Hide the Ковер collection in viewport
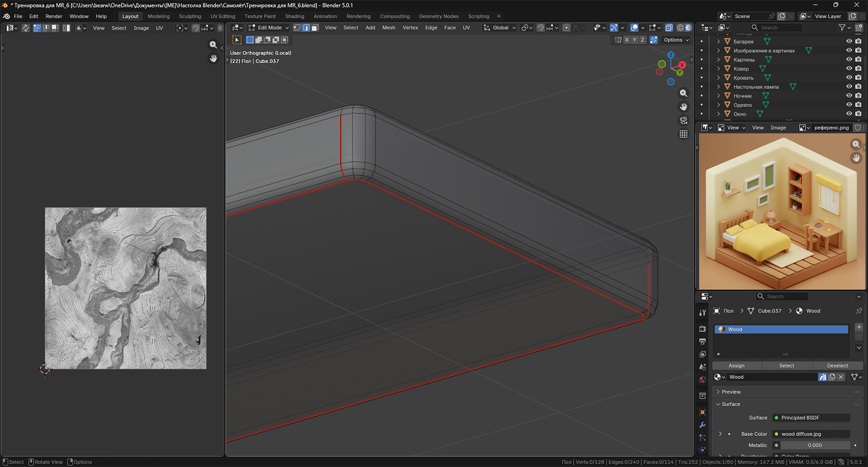Screen dimensions: 868x467 point(849,68)
